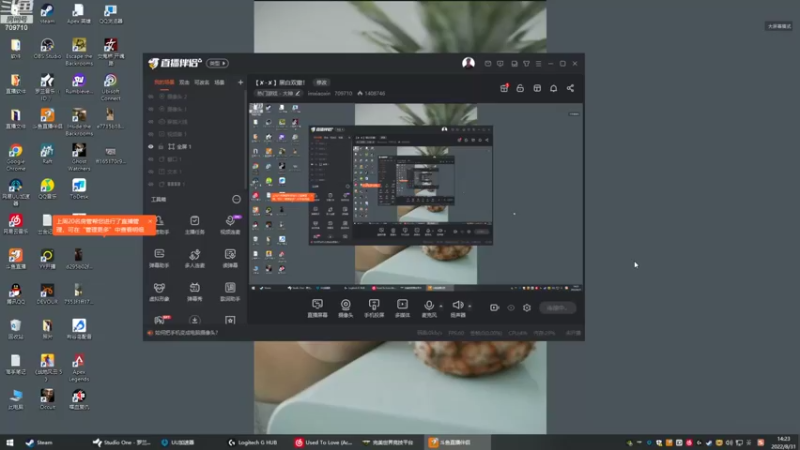Click the mode pill next to app logo
Image resolution: width=800 pixels, height=450 pixels.
coord(217,63)
